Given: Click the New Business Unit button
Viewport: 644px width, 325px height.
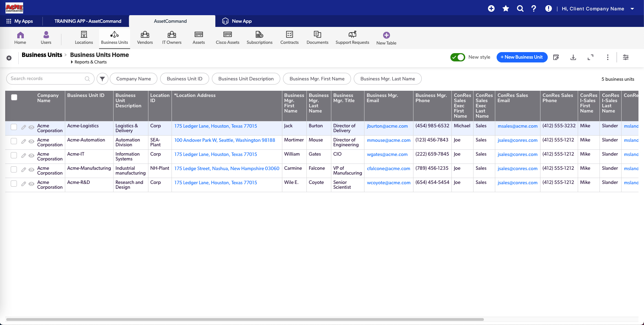Looking at the screenshot, I should click(522, 57).
